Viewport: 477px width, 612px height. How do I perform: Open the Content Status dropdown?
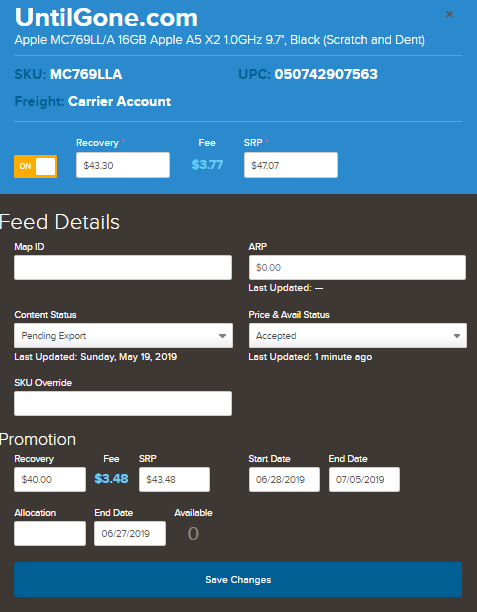[x=123, y=335]
